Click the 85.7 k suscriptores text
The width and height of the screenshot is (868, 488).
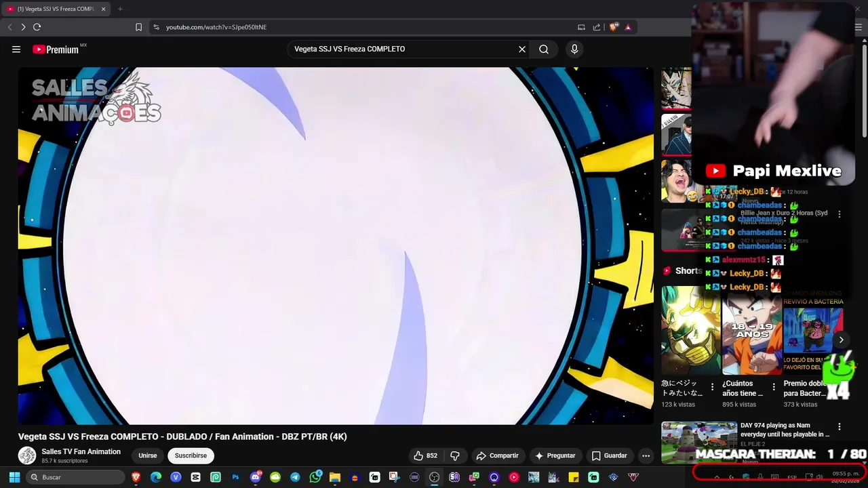coord(64,461)
